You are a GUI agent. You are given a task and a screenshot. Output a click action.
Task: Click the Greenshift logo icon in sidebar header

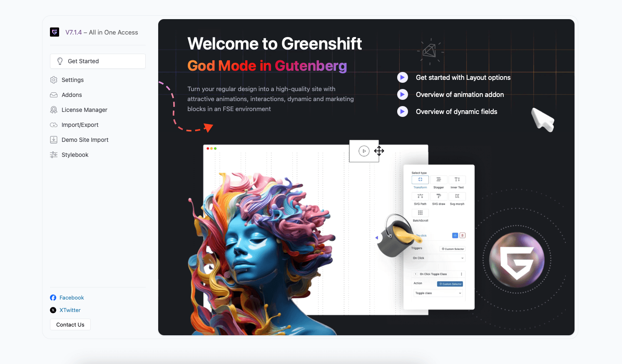click(x=55, y=32)
